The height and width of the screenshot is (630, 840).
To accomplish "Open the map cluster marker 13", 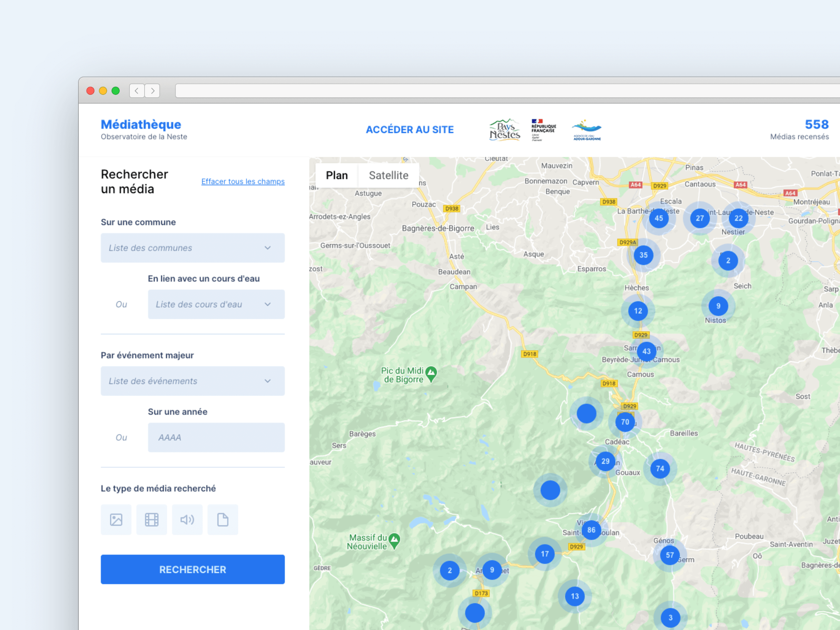I will pos(575,596).
